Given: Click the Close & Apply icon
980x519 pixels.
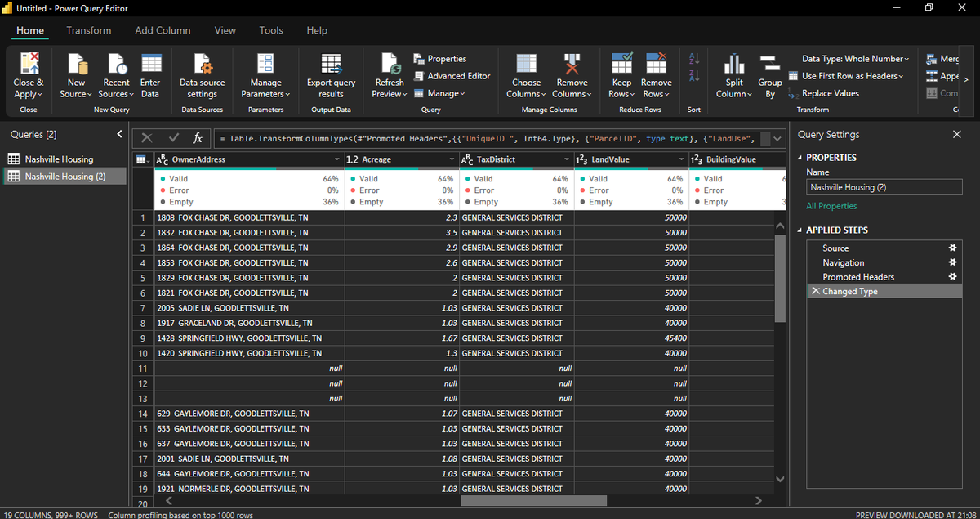Looking at the screenshot, I should point(29,63).
